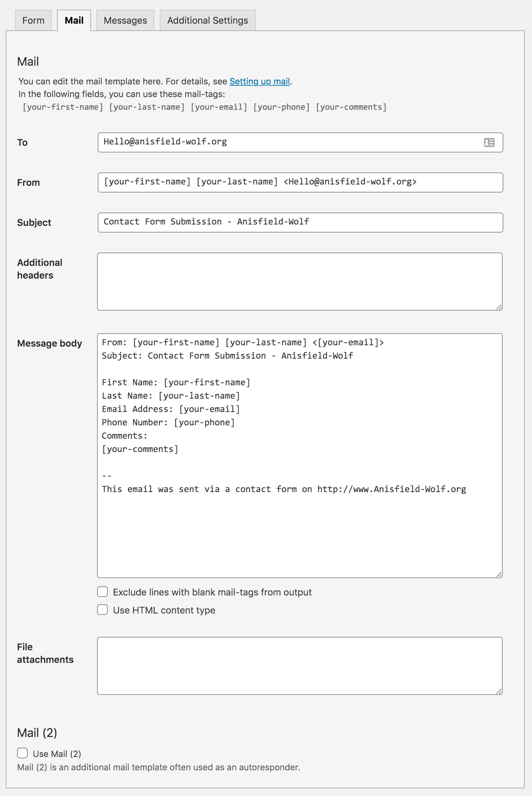Enable the Use Mail (2) checkbox
532x796 pixels.
click(22, 753)
